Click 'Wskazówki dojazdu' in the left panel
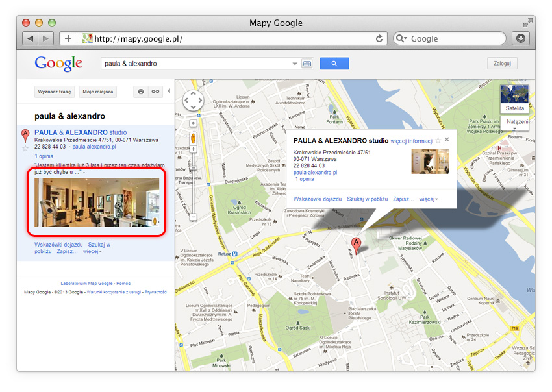The width and height of the screenshot is (552, 392). (58, 244)
